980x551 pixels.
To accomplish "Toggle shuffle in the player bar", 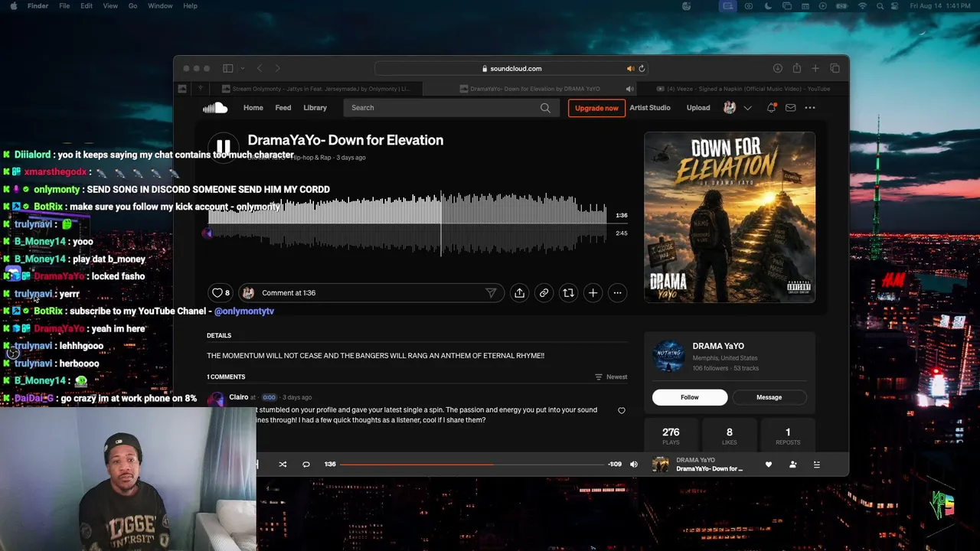I will tap(283, 465).
